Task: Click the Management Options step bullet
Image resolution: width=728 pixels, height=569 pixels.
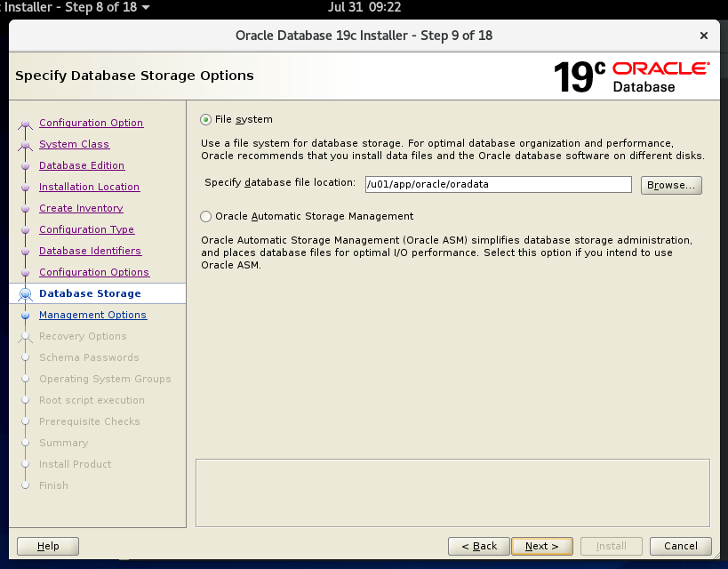Action: pos(26,316)
